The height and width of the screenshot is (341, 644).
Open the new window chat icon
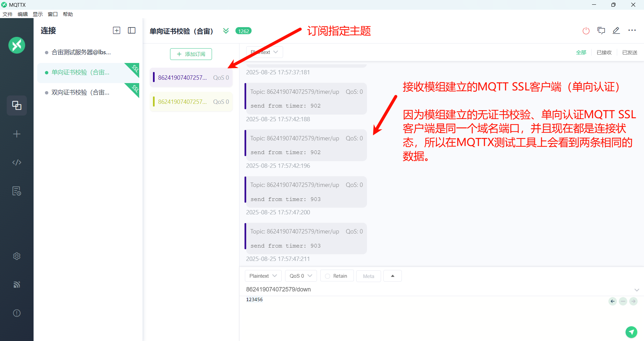pos(601,30)
